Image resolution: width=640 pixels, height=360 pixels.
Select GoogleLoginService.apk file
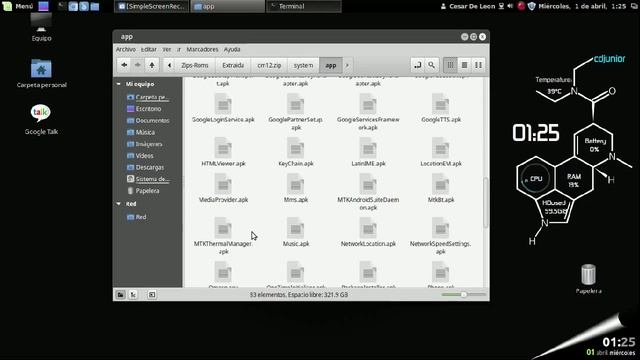(x=223, y=108)
